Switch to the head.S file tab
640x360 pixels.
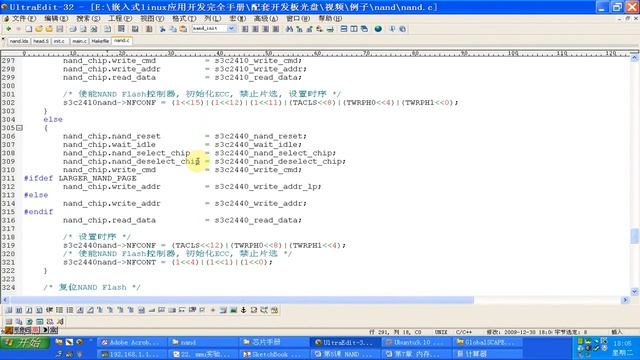41,41
